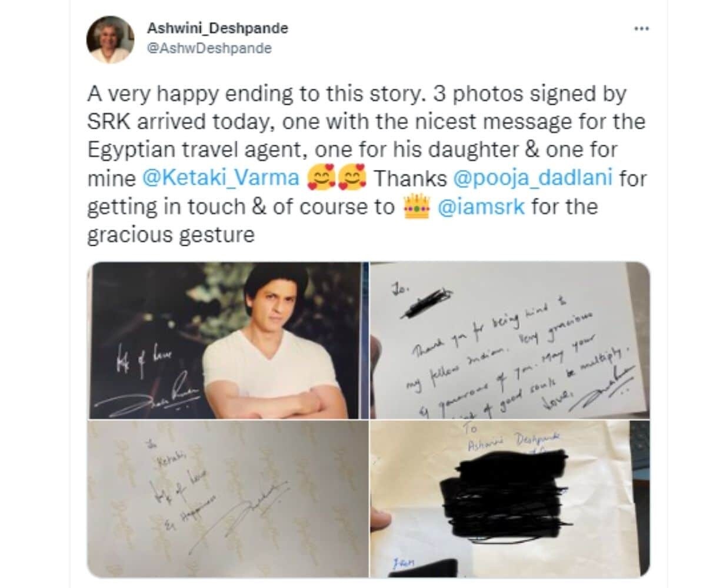The image size is (706, 588).
Task: Open the tweet's three-dot more menu
Action: click(641, 29)
